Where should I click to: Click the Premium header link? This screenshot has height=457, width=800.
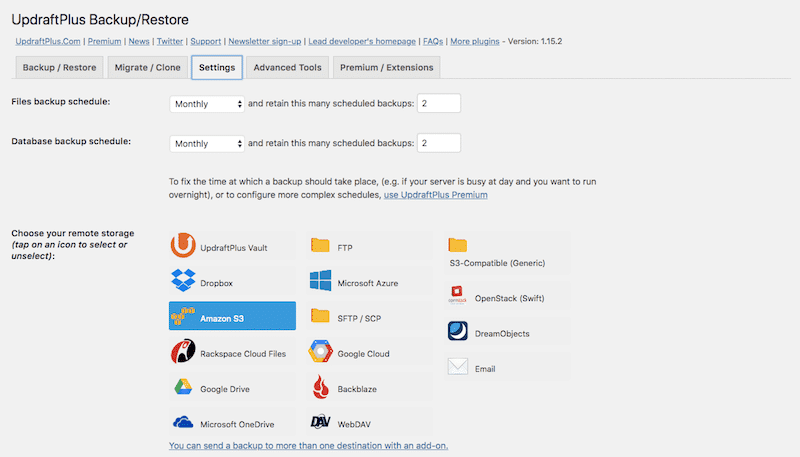[x=105, y=41]
